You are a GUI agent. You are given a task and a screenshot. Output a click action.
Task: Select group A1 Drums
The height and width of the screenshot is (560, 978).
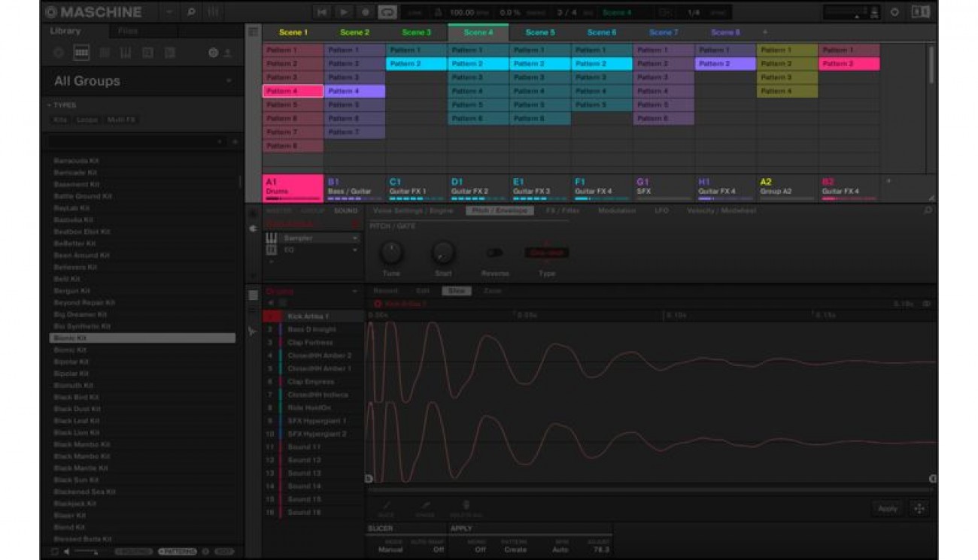[x=293, y=187]
